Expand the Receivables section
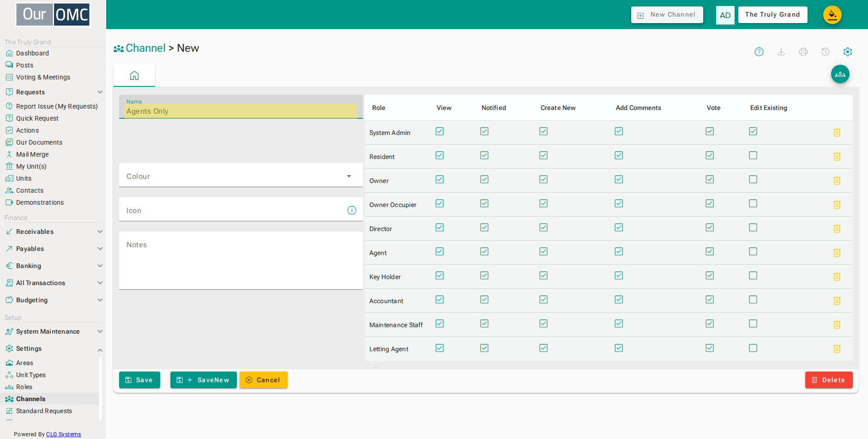This screenshot has height=439, width=868. pyautogui.click(x=53, y=232)
